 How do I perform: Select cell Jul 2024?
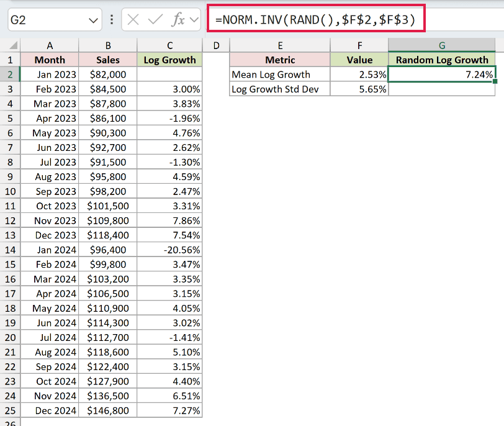tap(50, 338)
